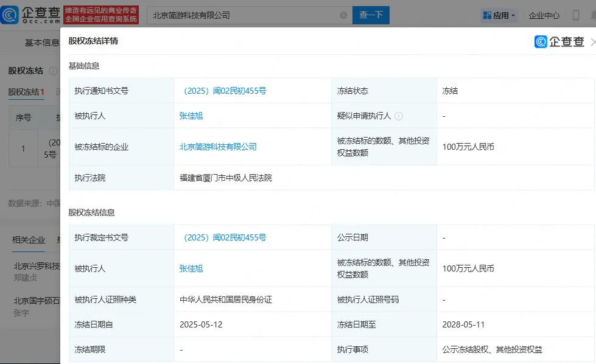Click the Qcc.com logo in the header
Screen dimensions: 596x364
tap(30, 15)
